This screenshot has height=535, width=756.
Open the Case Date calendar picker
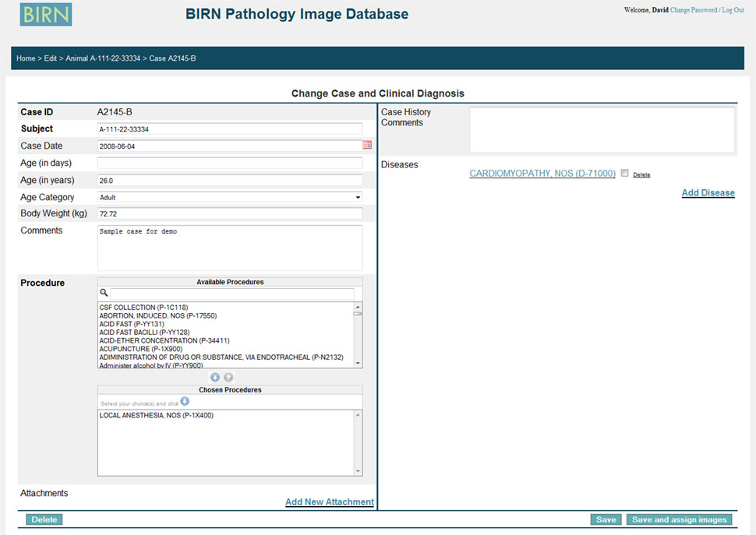(367, 146)
